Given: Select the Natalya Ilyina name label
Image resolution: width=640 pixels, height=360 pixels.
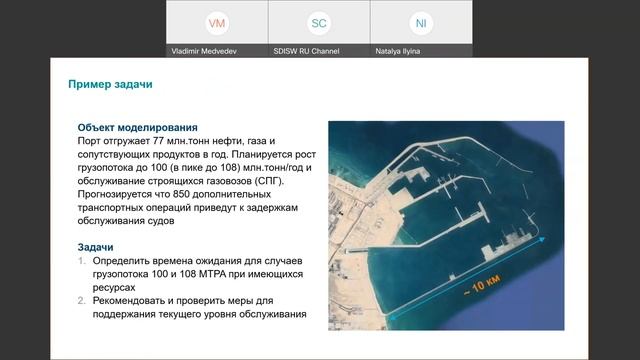Looking at the screenshot, I should 398,51.
